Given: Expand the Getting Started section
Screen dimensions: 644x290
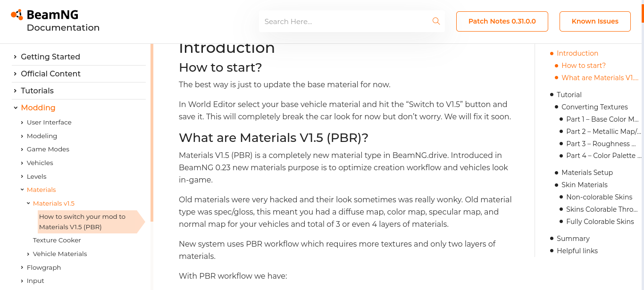Looking at the screenshot, I should coord(16,57).
